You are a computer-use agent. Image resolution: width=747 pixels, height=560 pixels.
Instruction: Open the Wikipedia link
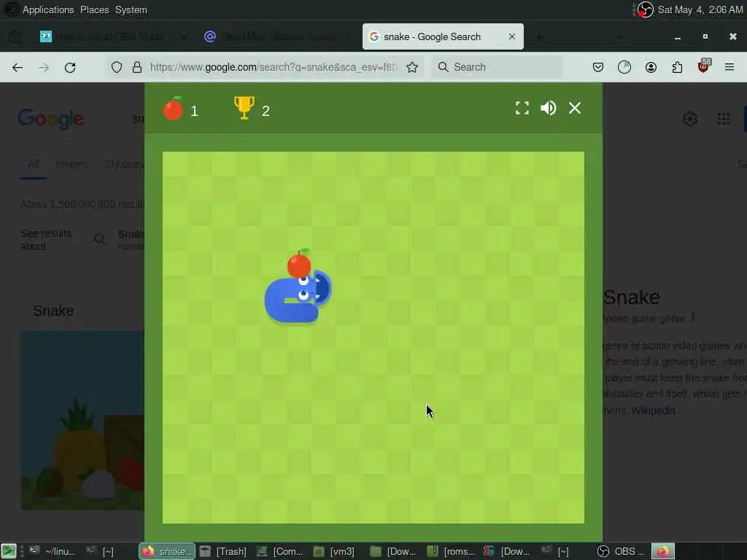(653, 411)
